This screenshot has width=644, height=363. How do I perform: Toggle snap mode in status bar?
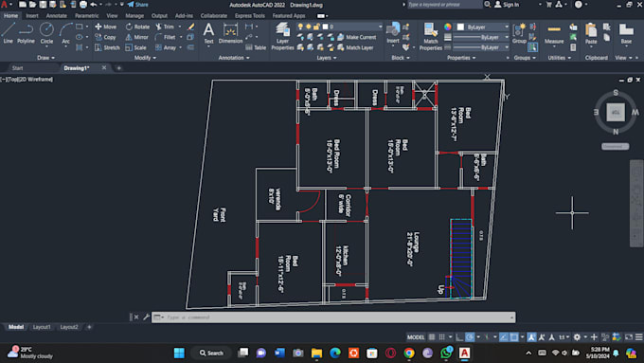pos(442,337)
